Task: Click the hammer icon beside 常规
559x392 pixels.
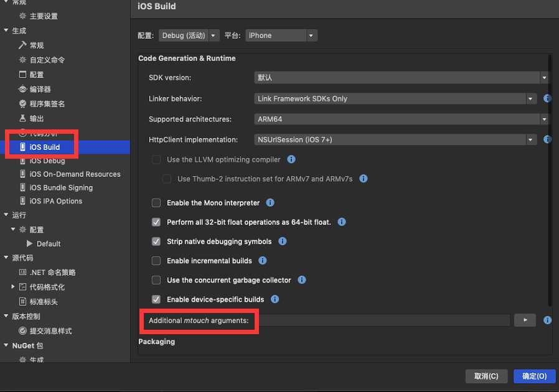Action: pyautogui.click(x=22, y=45)
